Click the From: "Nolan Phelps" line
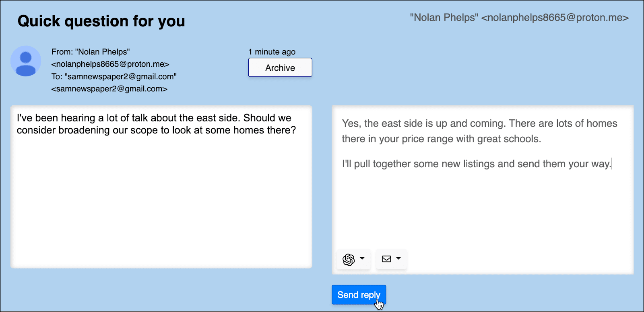Screen dimensions: 644x312 pos(91,52)
